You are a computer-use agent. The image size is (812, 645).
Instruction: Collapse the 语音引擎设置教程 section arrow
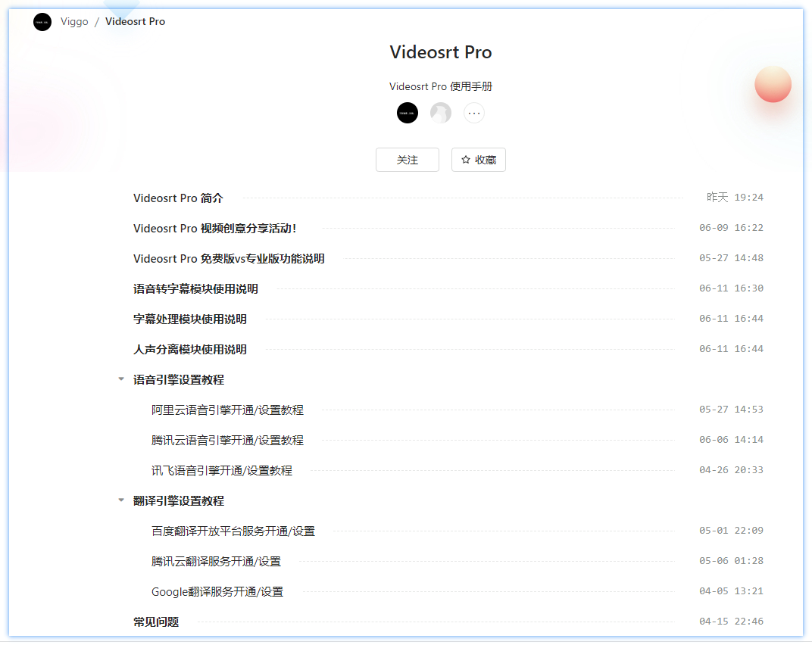click(121, 379)
